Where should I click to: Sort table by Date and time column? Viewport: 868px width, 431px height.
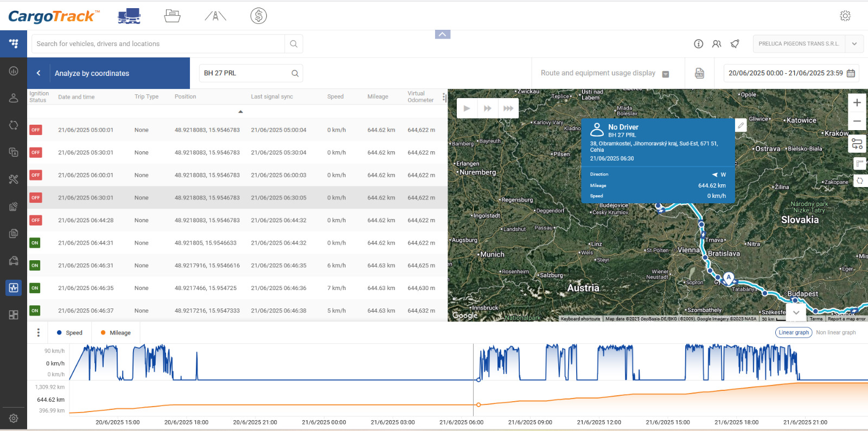(76, 97)
